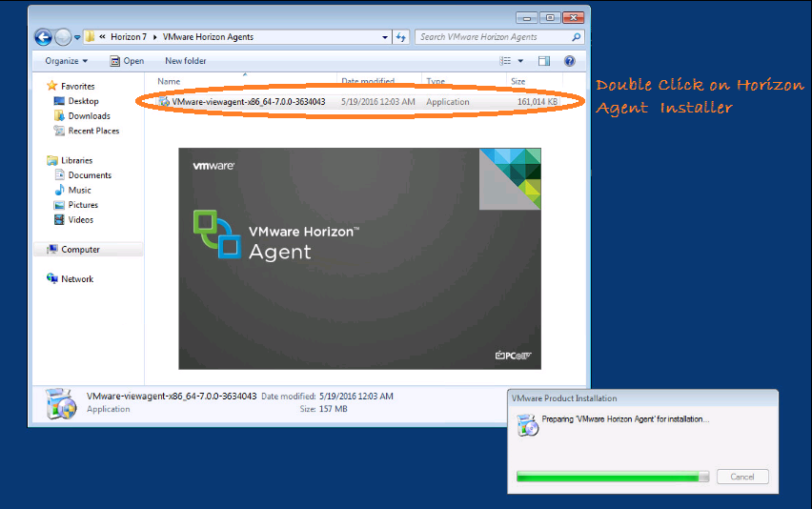The image size is (812, 509).
Task: Click the Application type cell
Action: pos(447,102)
